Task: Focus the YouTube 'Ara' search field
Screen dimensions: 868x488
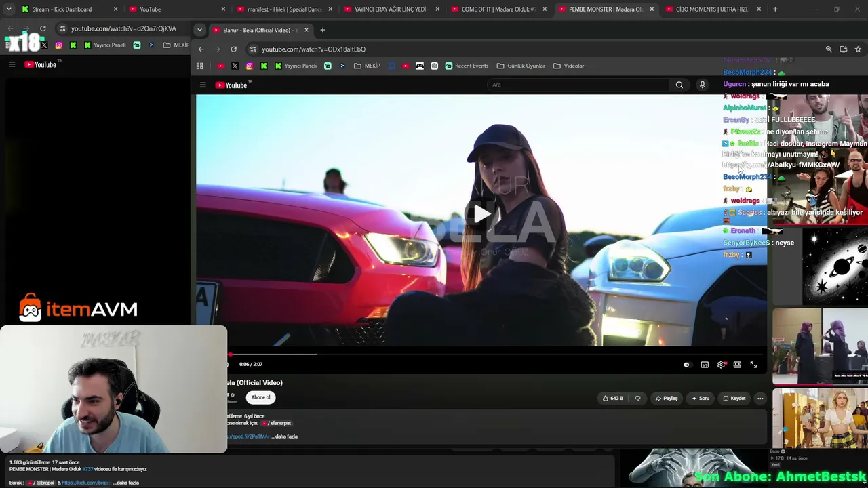Action: (578, 85)
